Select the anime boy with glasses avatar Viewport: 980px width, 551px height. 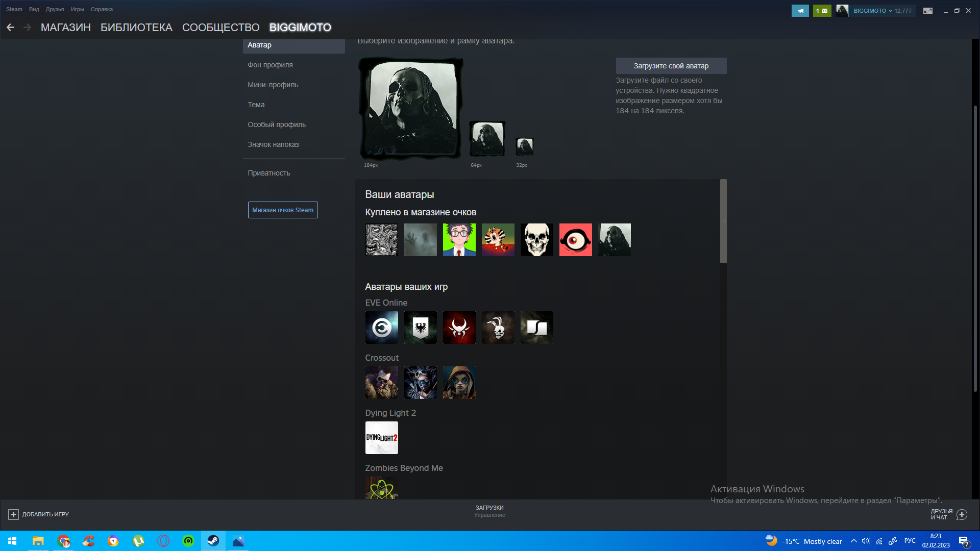coord(459,240)
